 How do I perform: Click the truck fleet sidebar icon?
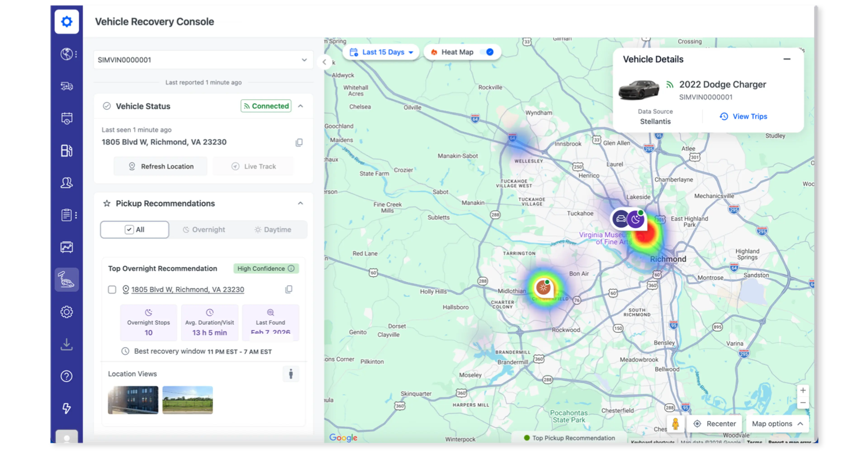(x=66, y=86)
